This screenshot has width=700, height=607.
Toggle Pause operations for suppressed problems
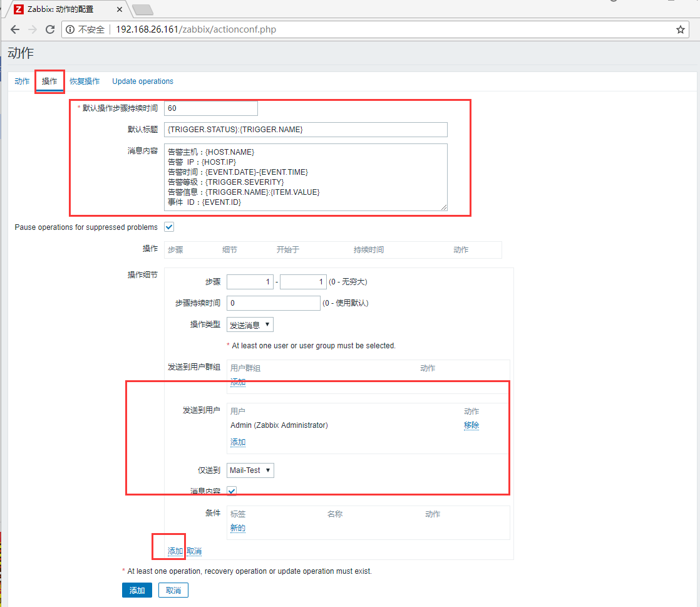pos(168,227)
